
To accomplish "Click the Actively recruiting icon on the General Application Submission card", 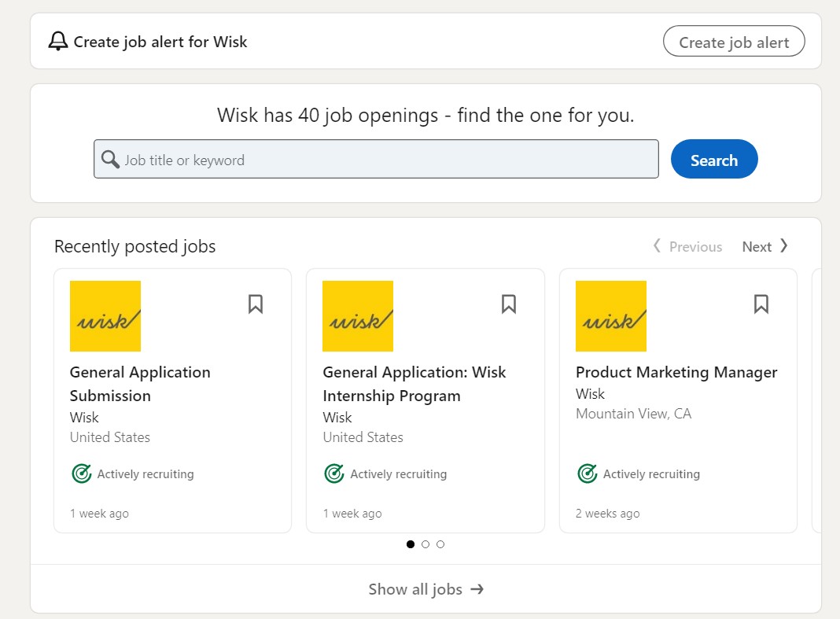I will tap(82, 473).
